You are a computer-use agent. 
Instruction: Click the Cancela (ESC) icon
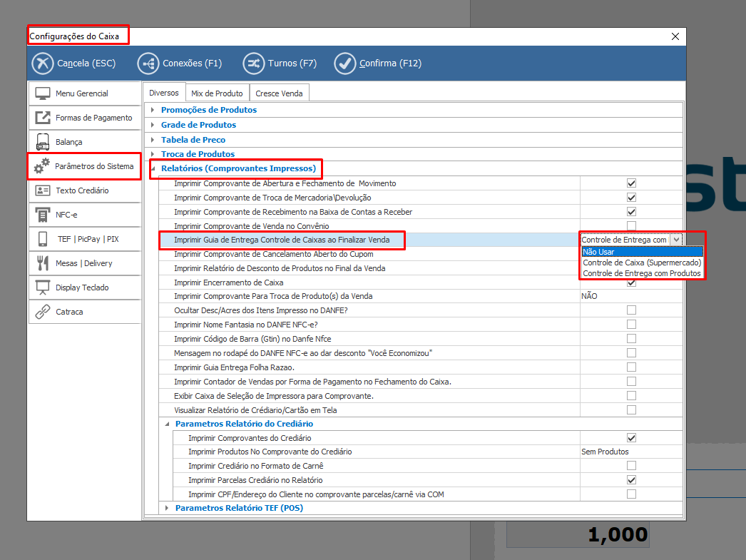[x=43, y=63]
